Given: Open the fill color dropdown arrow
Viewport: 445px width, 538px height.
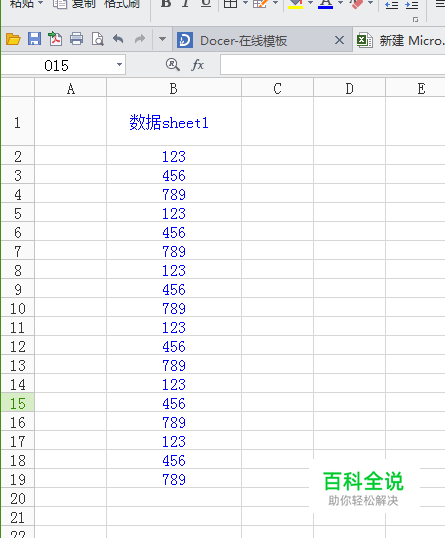Looking at the screenshot, I should click(x=310, y=3).
